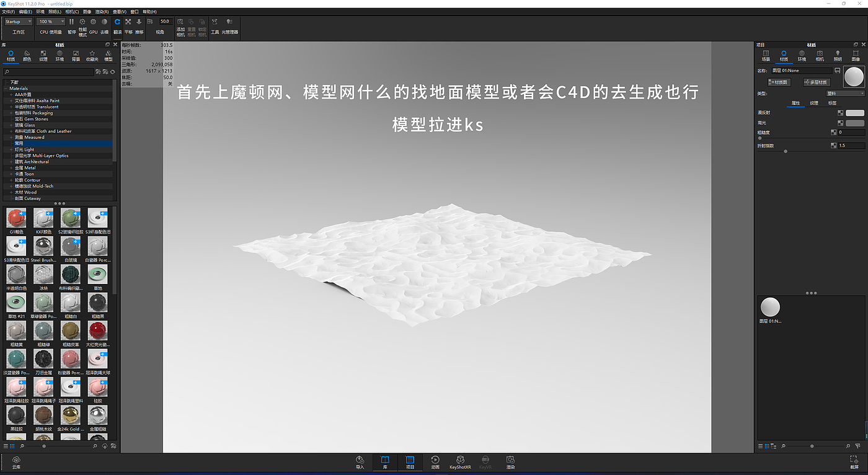Expand the Translucent folder
This screenshot has width=868, height=475.
[11, 107]
